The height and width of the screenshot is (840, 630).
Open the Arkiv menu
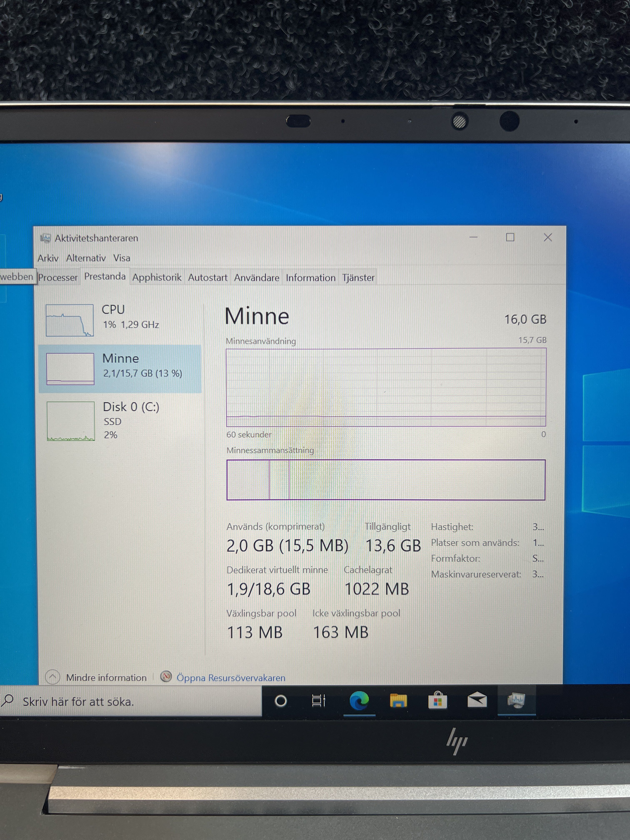(48, 258)
